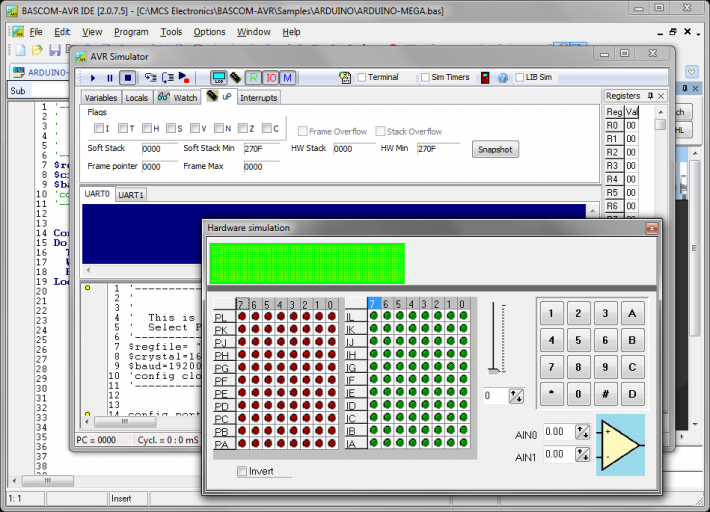Switch to the Interrupts tab
The image size is (710, 512).
coord(259,98)
